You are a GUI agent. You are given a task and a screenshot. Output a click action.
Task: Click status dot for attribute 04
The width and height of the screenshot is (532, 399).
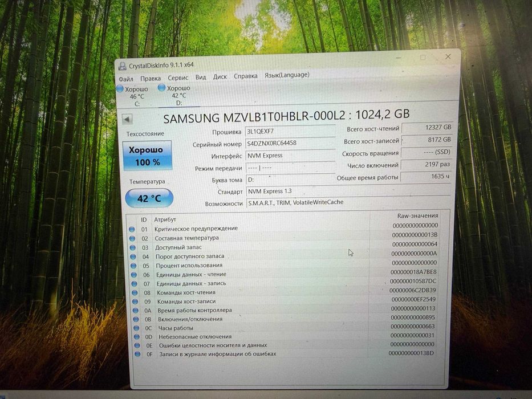click(x=133, y=257)
